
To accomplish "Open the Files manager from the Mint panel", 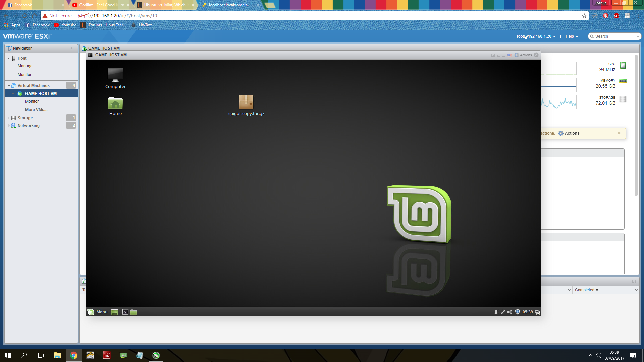I will point(133,312).
